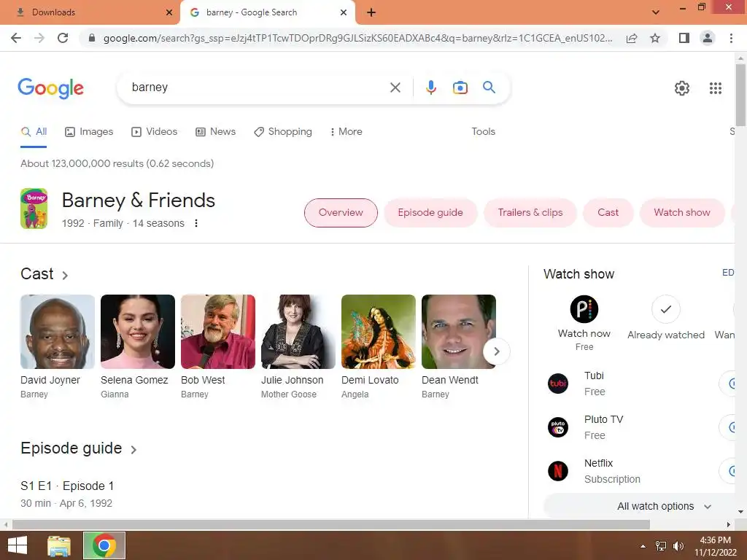The image size is (747, 560).
Task: View site security lock info
Action: (x=92, y=38)
